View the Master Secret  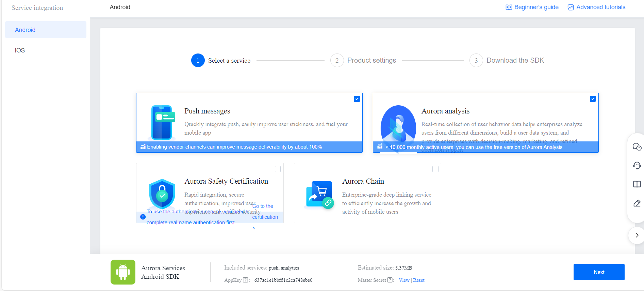point(404,280)
